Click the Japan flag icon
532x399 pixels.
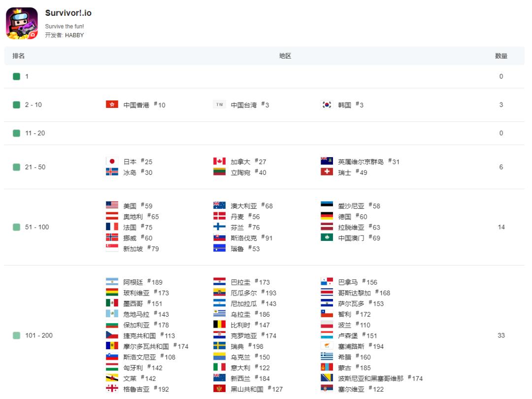tap(112, 161)
